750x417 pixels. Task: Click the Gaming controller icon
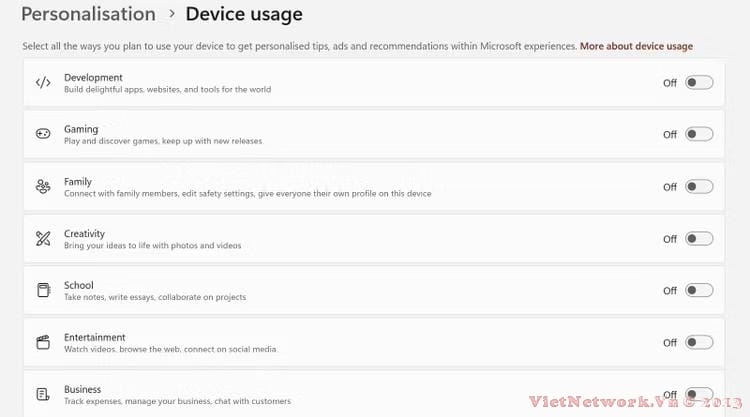(43, 134)
